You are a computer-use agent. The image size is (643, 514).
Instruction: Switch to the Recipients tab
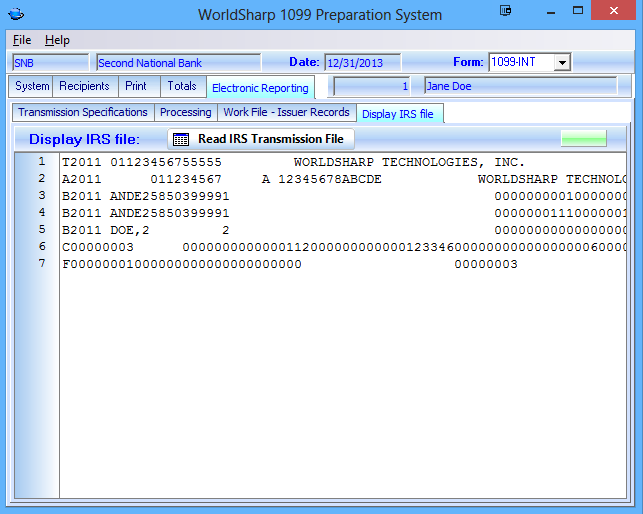click(84, 87)
